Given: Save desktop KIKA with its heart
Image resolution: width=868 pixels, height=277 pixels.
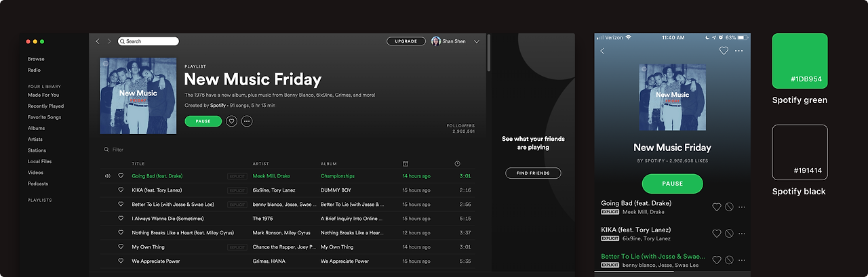Looking at the screenshot, I should point(121,190).
